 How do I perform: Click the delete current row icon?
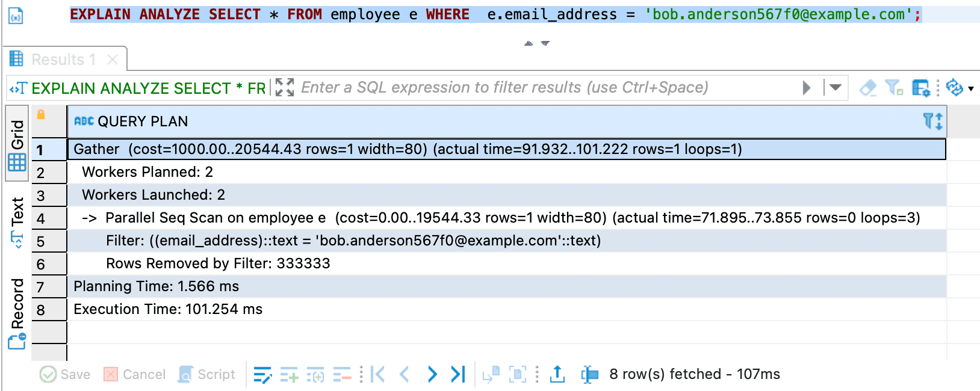(x=342, y=374)
